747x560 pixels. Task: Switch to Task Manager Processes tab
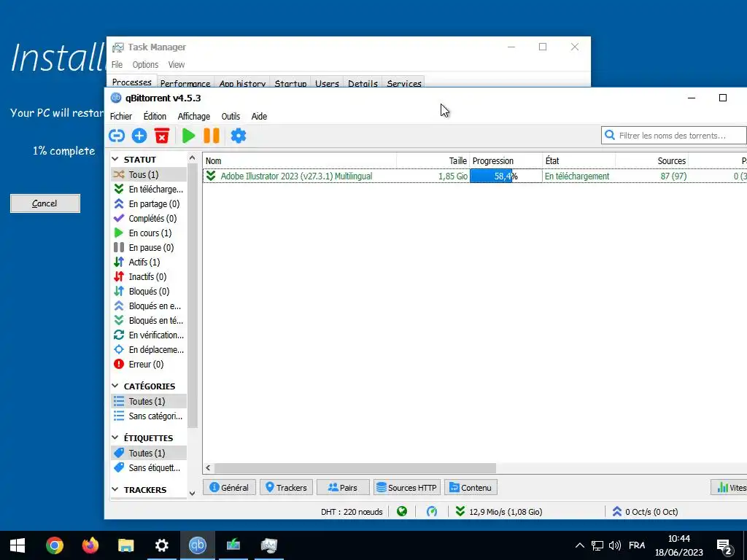tap(132, 82)
